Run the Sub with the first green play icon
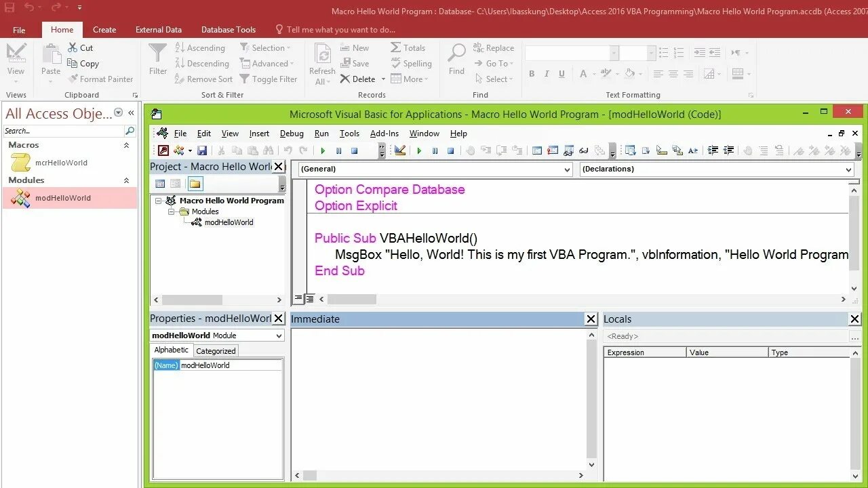The width and height of the screenshot is (868, 488). click(323, 150)
